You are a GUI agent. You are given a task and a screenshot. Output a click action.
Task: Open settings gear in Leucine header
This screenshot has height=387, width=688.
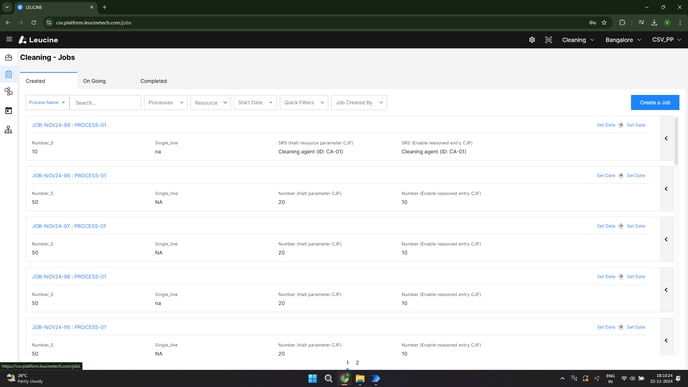pyautogui.click(x=532, y=40)
